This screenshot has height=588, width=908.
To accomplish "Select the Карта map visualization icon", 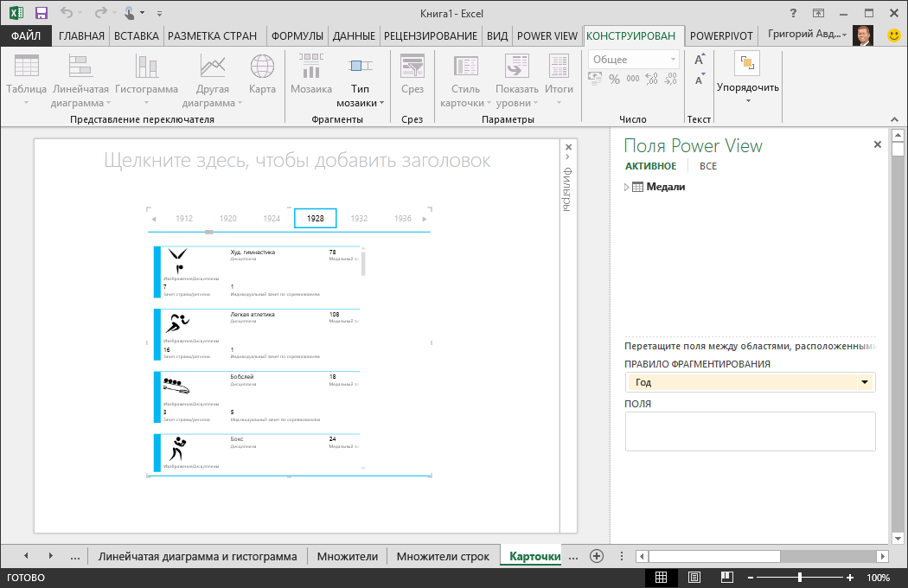I will pos(262,67).
